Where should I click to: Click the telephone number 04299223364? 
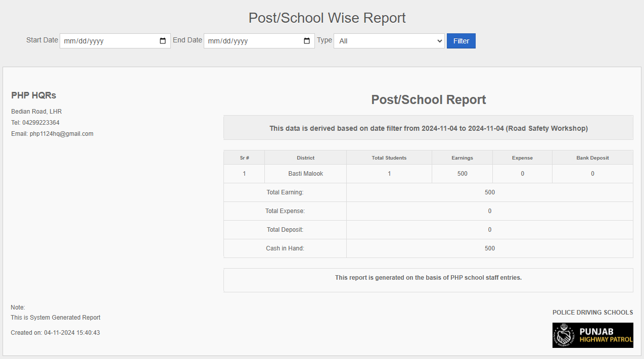coord(40,123)
